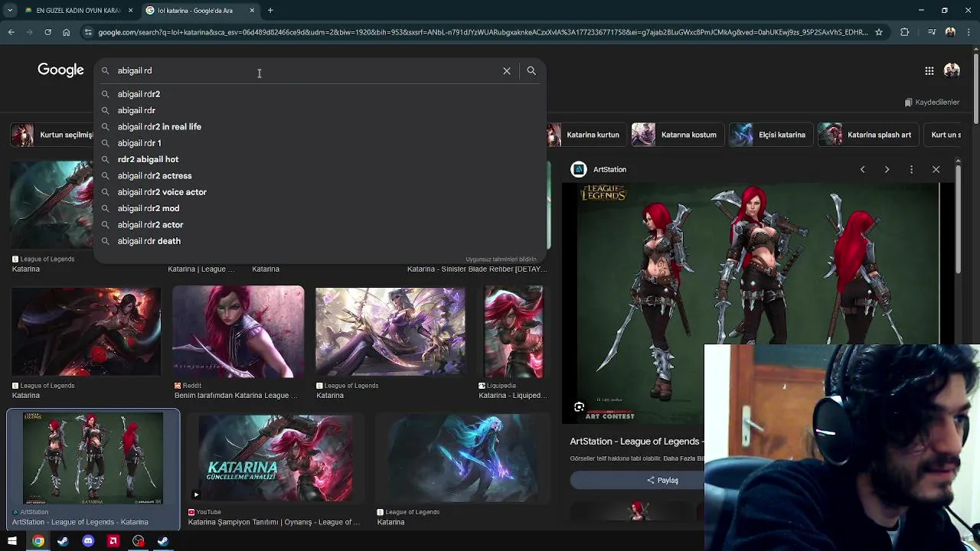The width and height of the screenshot is (980, 551).
Task: Click the browser home button
Action: (66, 32)
